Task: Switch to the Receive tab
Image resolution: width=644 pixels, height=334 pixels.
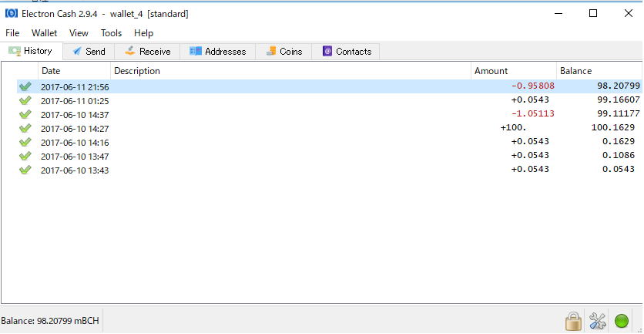Action: click(147, 52)
